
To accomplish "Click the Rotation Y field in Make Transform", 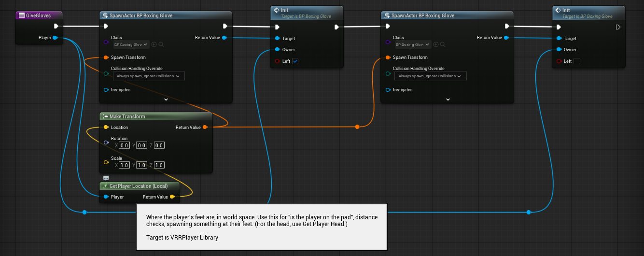I will [x=141, y=145].
